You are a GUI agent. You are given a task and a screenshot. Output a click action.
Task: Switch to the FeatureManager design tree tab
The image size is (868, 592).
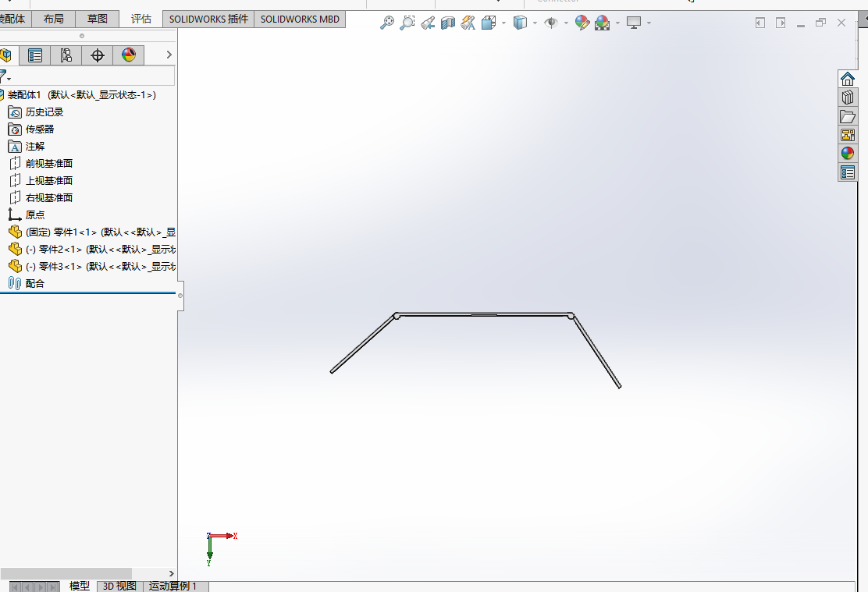click(7, 55)
